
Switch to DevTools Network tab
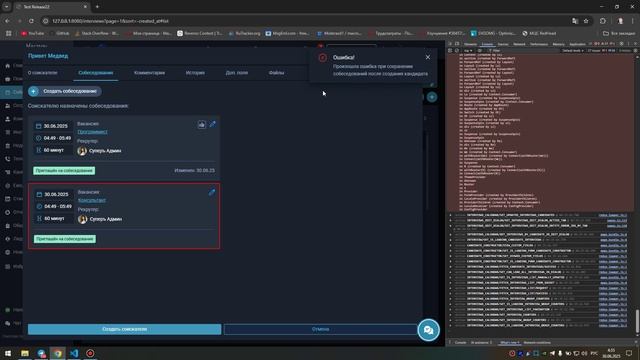point(519,44)
